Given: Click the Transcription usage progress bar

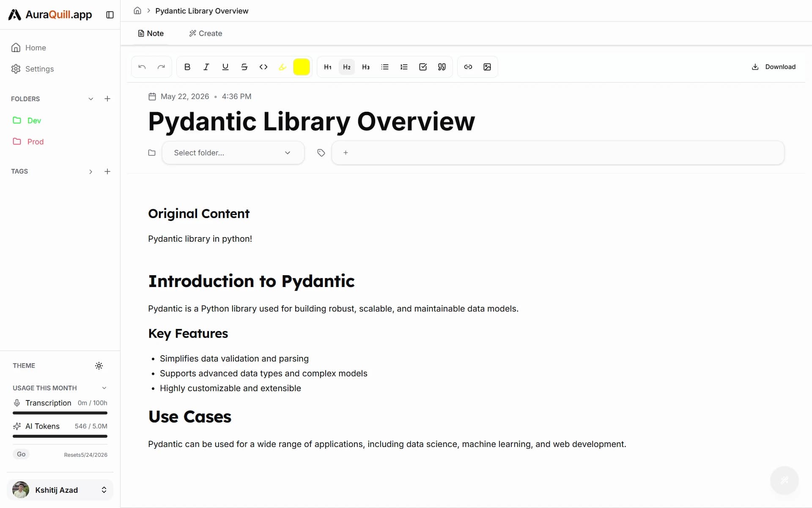Looking at the screenshot, I should 60,413.
